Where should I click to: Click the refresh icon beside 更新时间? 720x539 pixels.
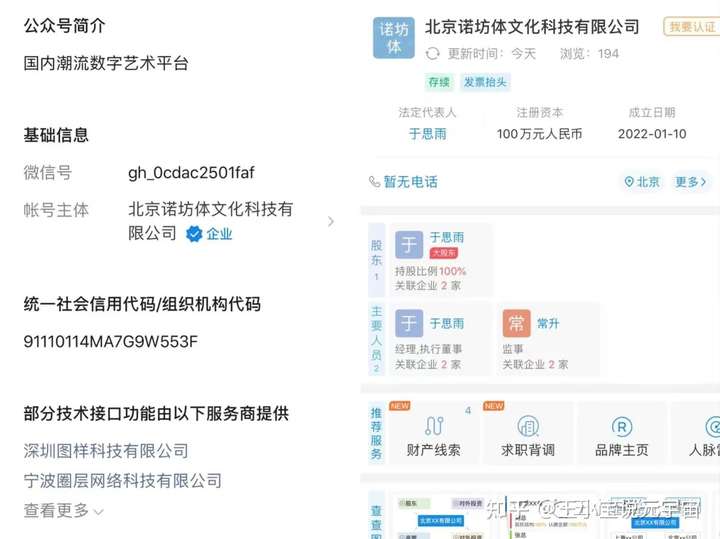(432, 54)
